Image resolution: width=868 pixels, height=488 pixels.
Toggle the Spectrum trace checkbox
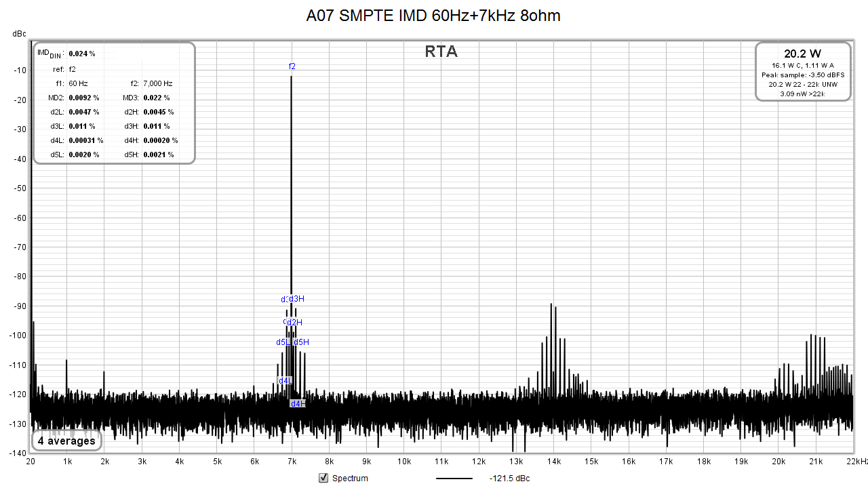323,478
